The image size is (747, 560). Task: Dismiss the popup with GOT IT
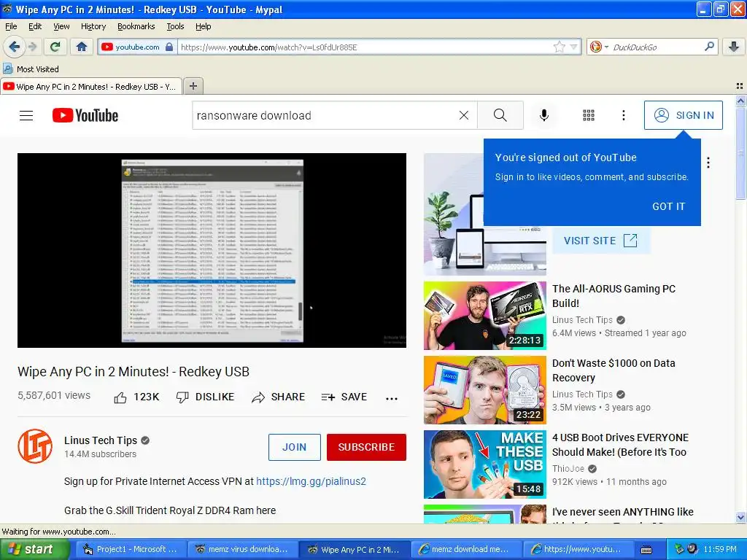[x=668, y=206]
